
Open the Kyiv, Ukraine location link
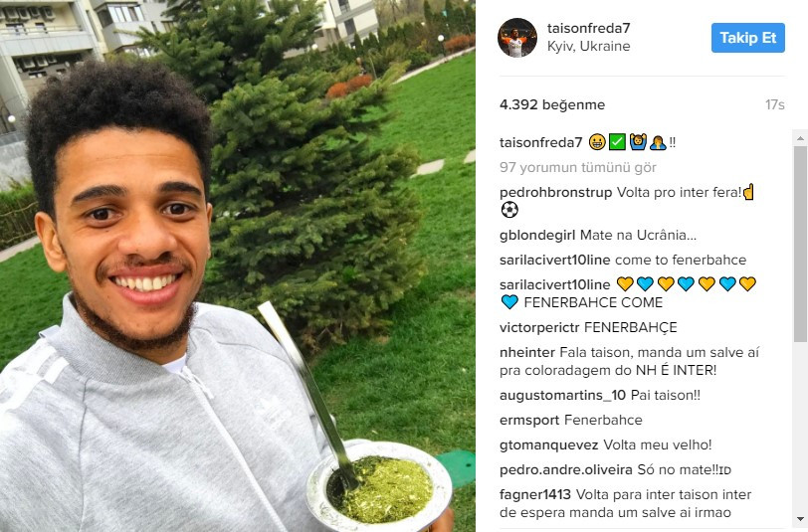click(588, 47)
